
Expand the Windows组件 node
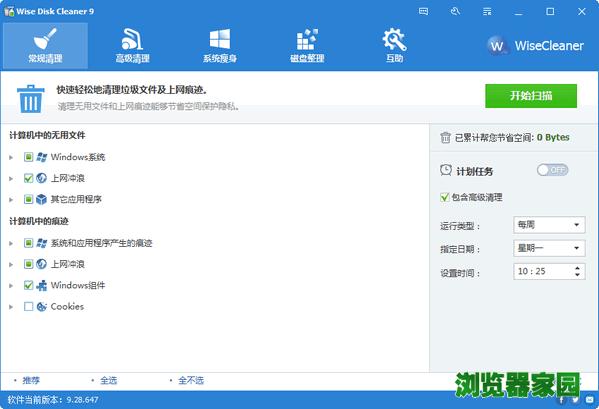[x=11, y=286]
